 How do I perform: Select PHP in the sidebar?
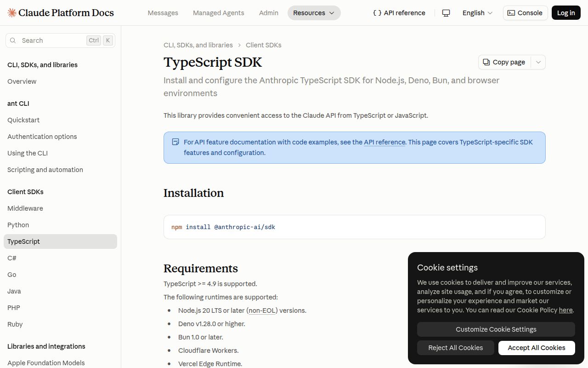(x=60, y=308)
